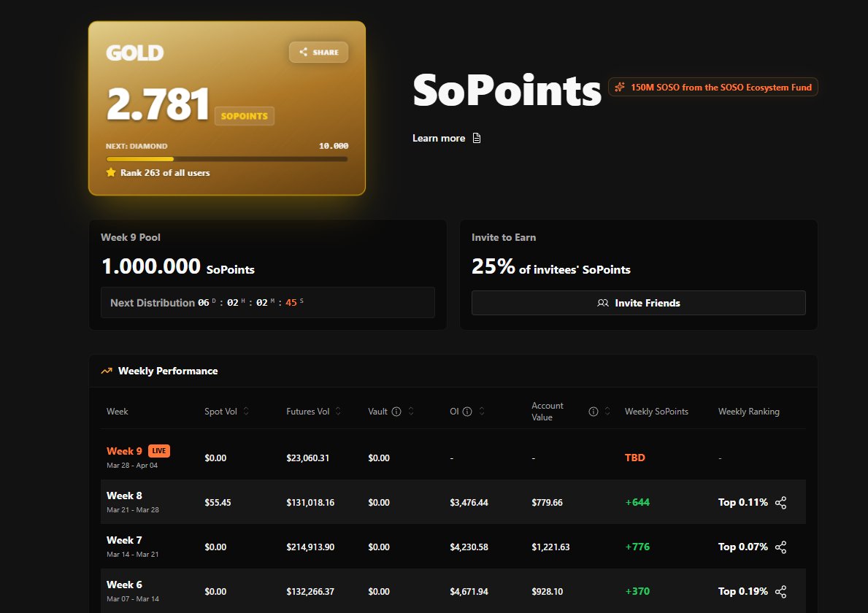Click futures volume $23,060.31

(308, 458)
